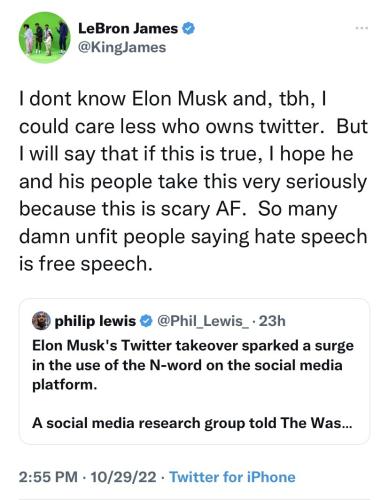389x500 pixels.
Task: Open LeBron James' round profile picture
Action: [x=45, y=38]
